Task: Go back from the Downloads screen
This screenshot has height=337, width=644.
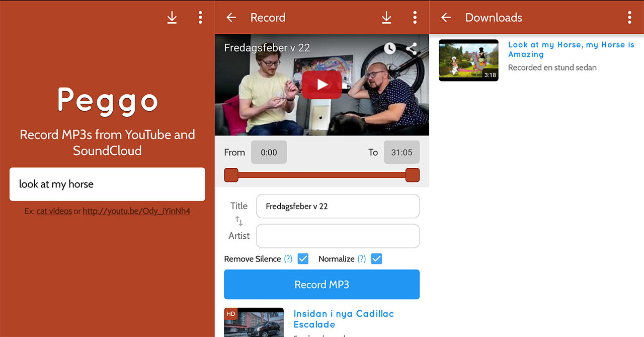Action: [x=446, y=18]
